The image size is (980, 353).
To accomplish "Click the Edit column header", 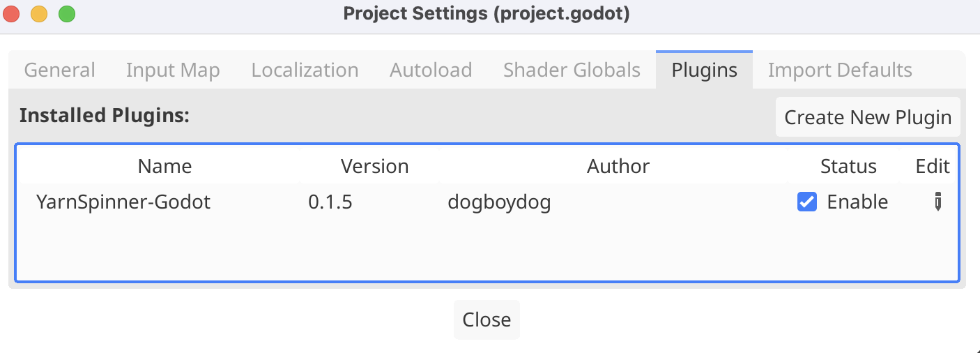I will [x=933, y=166].
